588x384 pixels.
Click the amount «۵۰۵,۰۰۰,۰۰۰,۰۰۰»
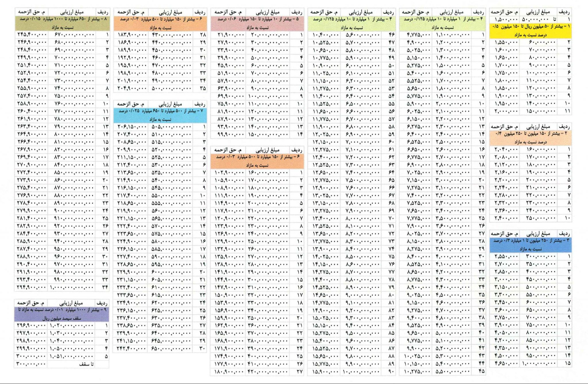[x=171, y=126]
